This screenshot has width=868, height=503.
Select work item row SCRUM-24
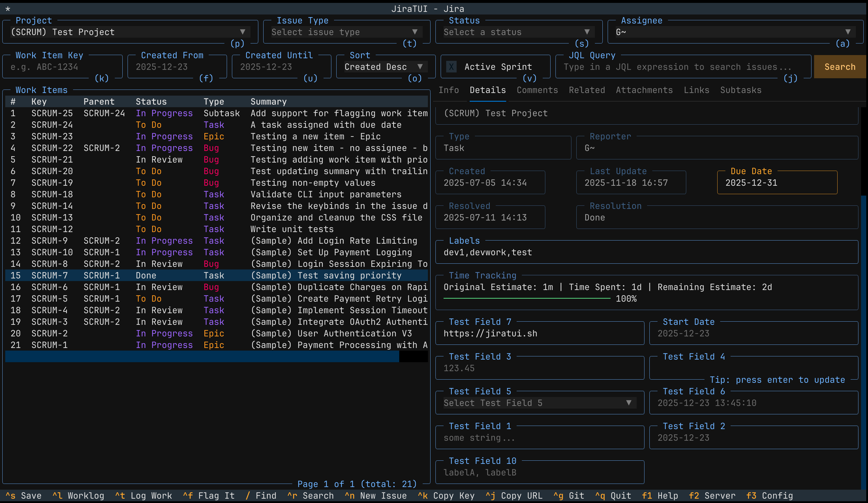(x=216, y=125)
